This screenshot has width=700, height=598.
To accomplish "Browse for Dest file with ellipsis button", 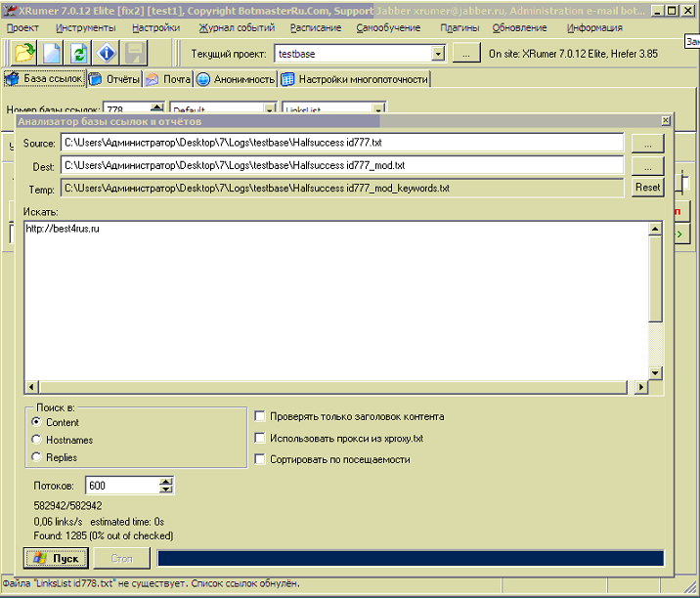I will (x=647, y=166).
